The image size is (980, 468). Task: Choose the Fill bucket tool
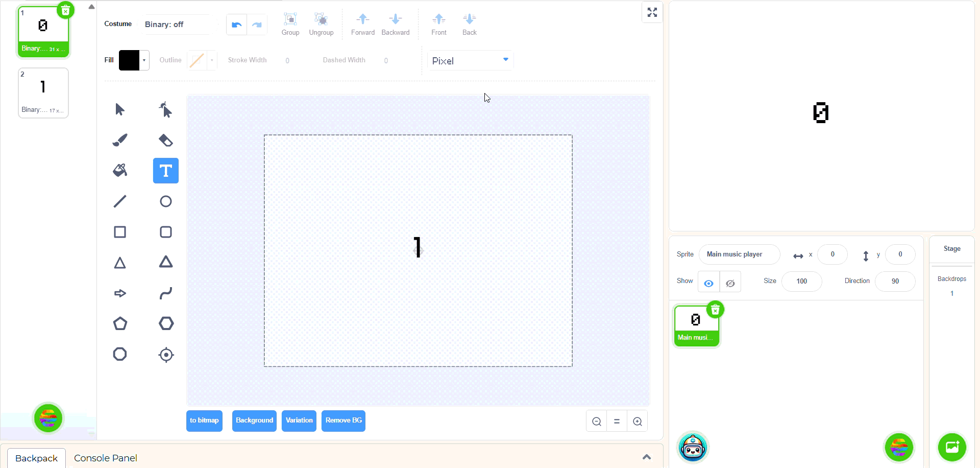pos(120,171)
